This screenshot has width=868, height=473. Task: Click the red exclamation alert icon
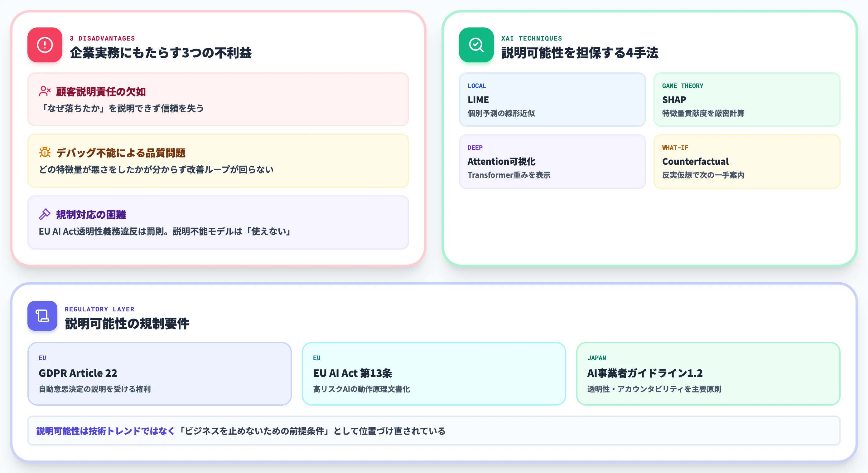tap(45, 45)
